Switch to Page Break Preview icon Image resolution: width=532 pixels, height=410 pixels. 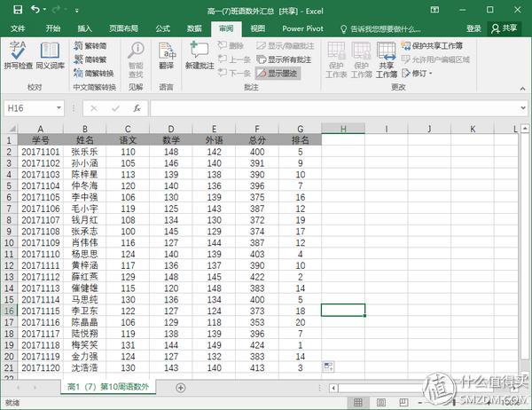pyautogui.click(x=403, y=403)
